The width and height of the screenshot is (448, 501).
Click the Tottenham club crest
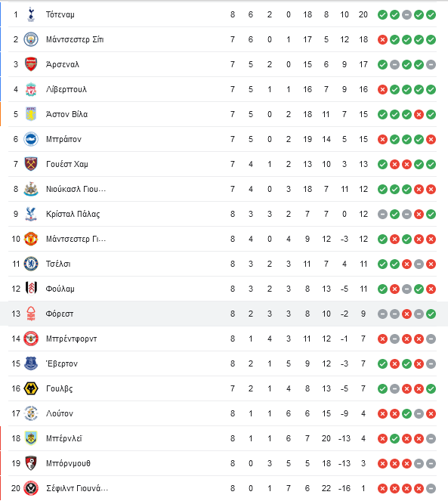[31, 14]
